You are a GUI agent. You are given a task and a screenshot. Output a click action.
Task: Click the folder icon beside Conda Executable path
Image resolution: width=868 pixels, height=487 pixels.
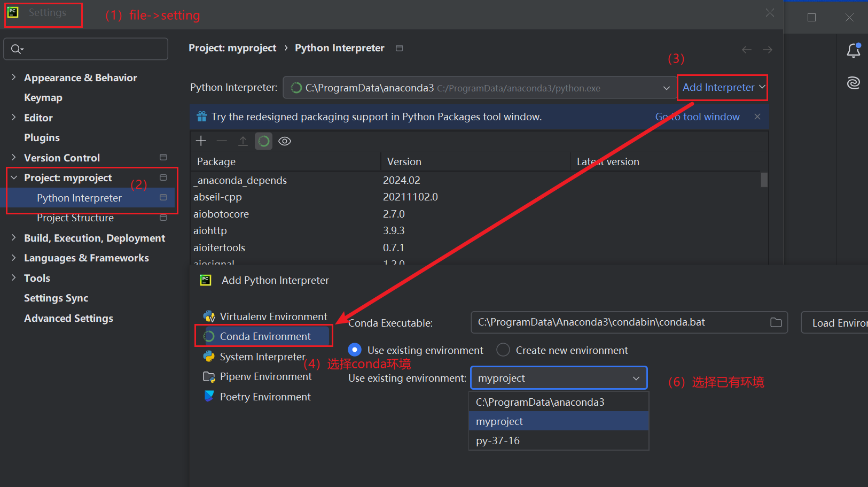(776, 322)
